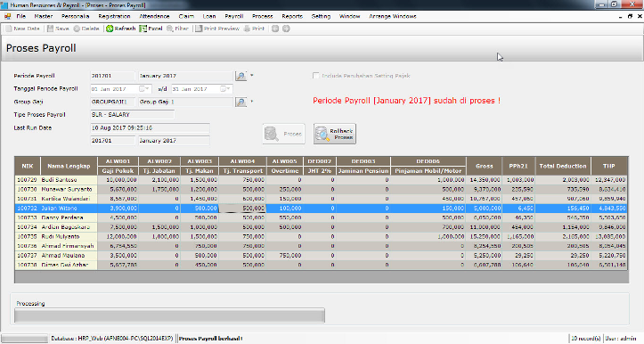The width and height of the screenshot is (644, 344).
Task: Click the Processing progress bar
Action: click(169, 315)
